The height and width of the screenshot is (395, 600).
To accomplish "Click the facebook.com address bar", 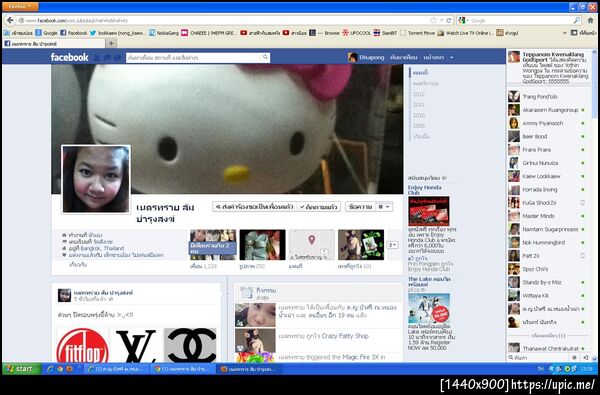I will click(x=226, y=20).
